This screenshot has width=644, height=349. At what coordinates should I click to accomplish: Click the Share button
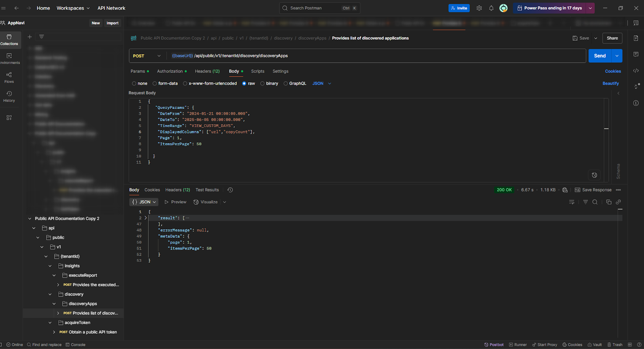(x=612, y=38)
